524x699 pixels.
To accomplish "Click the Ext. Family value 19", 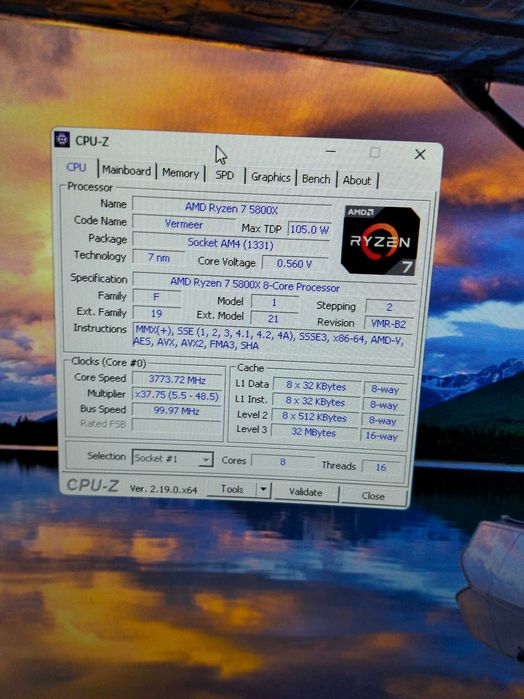I will (x=157, y=313).
